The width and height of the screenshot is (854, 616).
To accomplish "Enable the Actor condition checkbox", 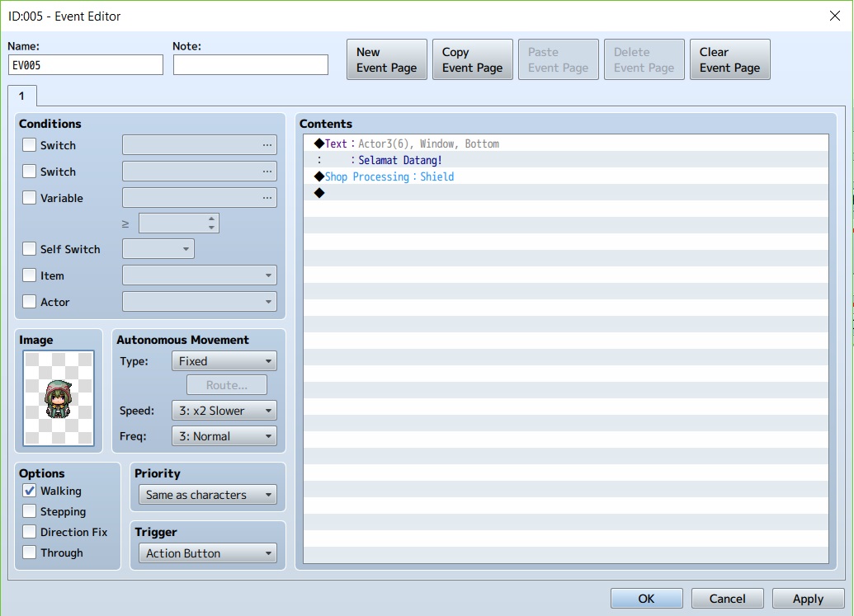I will point(30,302).
